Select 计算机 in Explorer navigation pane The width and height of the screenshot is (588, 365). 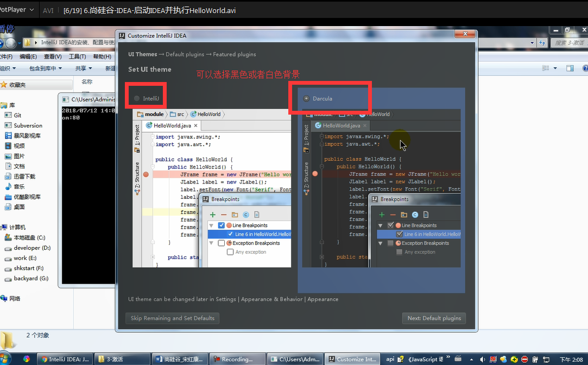[17, 227]
